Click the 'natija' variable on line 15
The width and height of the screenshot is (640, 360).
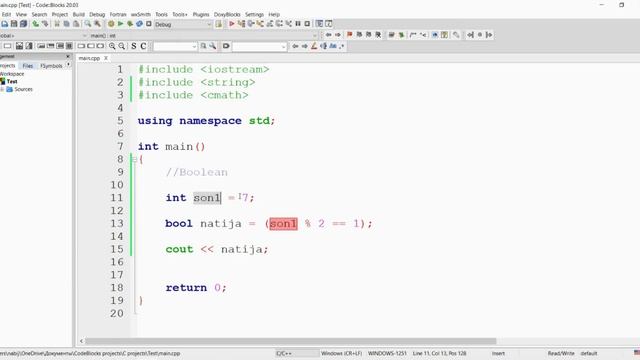click(243, 249)
